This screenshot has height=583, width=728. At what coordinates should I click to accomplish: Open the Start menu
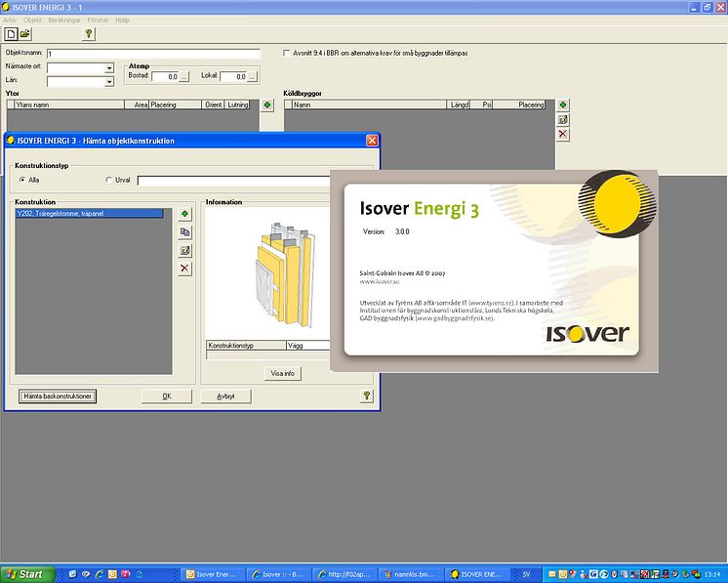click(28, 574)
